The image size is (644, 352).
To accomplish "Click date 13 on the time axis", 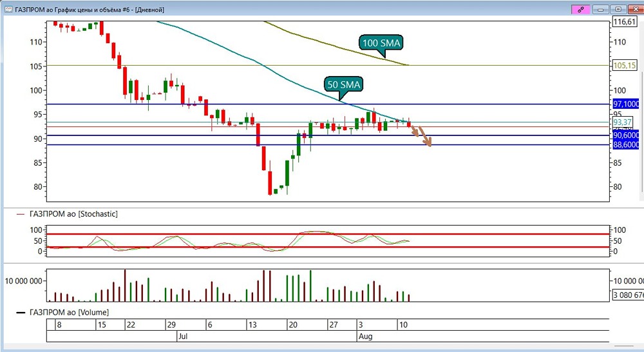I will (x=252, y=325).
